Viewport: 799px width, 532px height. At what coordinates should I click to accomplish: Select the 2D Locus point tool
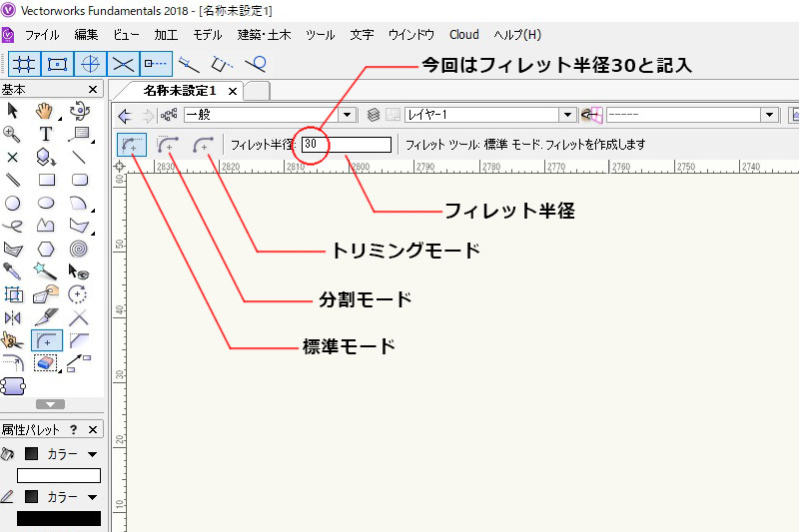click(x=12, y=158)
